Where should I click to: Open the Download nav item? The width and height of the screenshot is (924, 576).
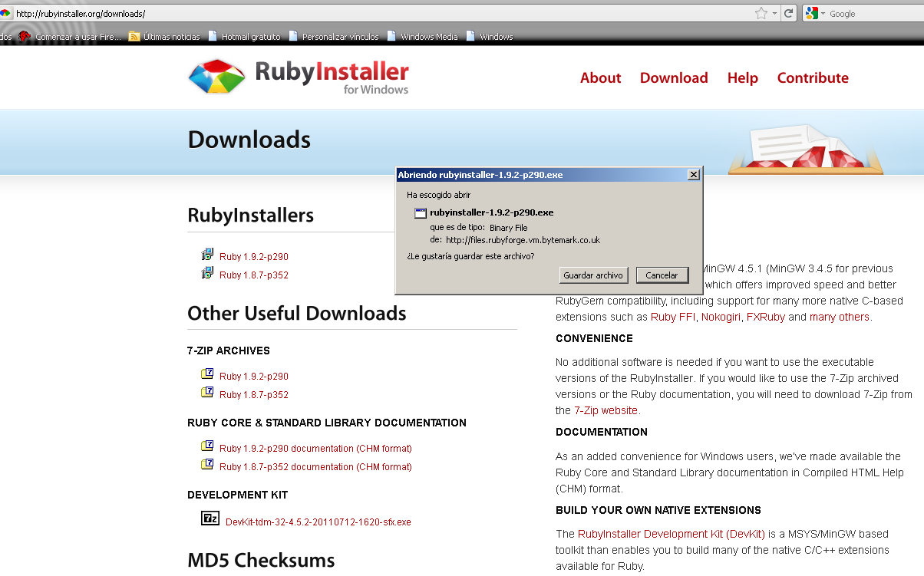[x=674, y=77]
